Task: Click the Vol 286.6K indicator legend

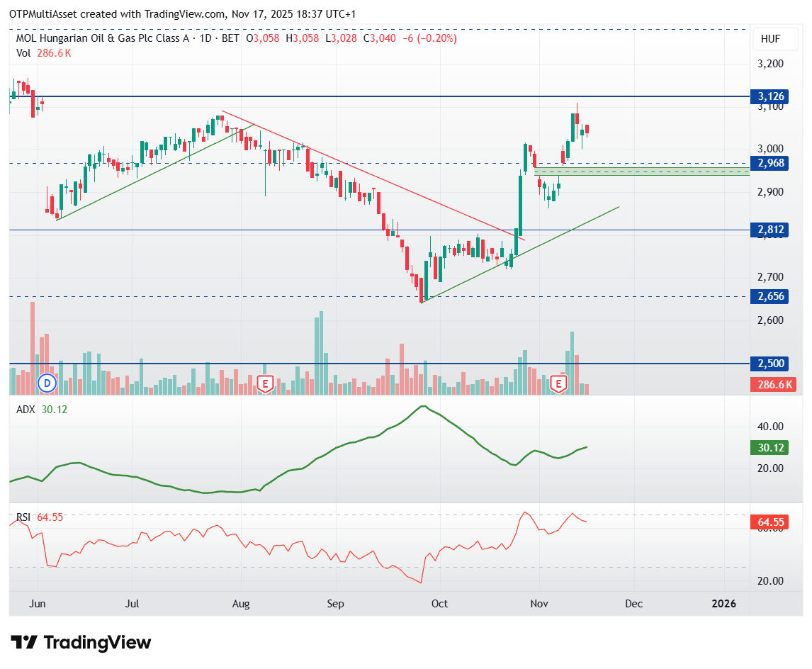Action: click(x=44, y=53)
